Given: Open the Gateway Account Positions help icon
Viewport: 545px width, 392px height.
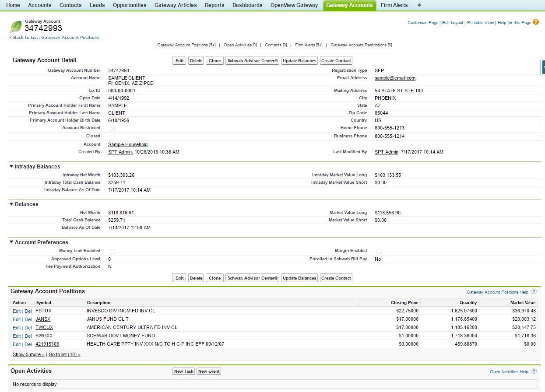Looking at the screenshot, I should pos(533,291).
